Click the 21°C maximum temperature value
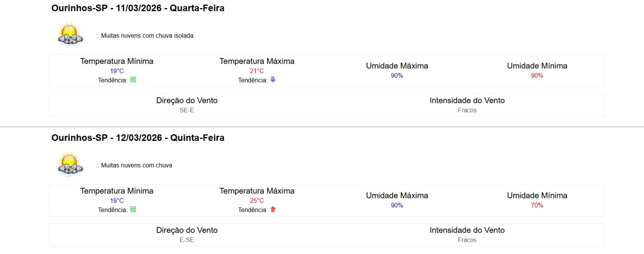This screenshot has height=254, width=644. click(257, 71)
